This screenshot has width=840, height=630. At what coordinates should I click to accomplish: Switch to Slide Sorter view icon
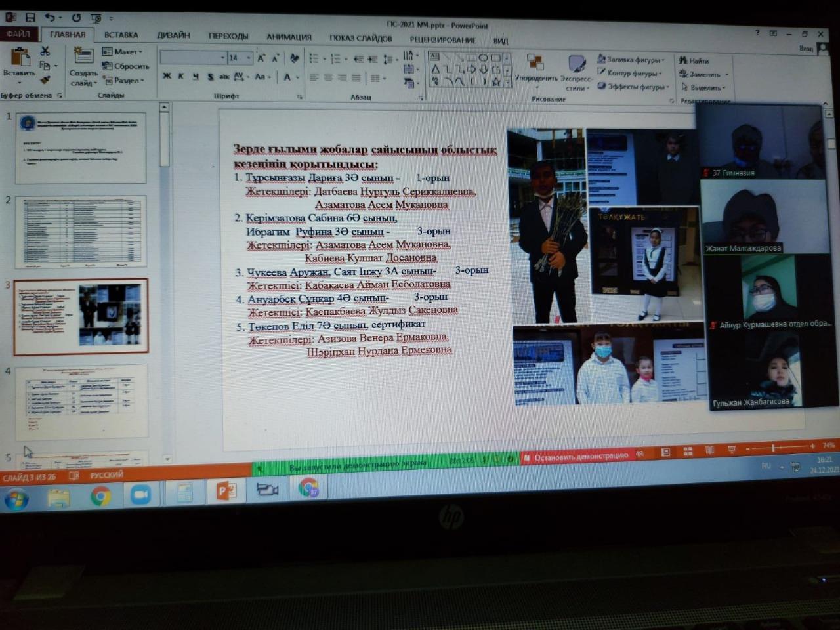tap(688, 451)
